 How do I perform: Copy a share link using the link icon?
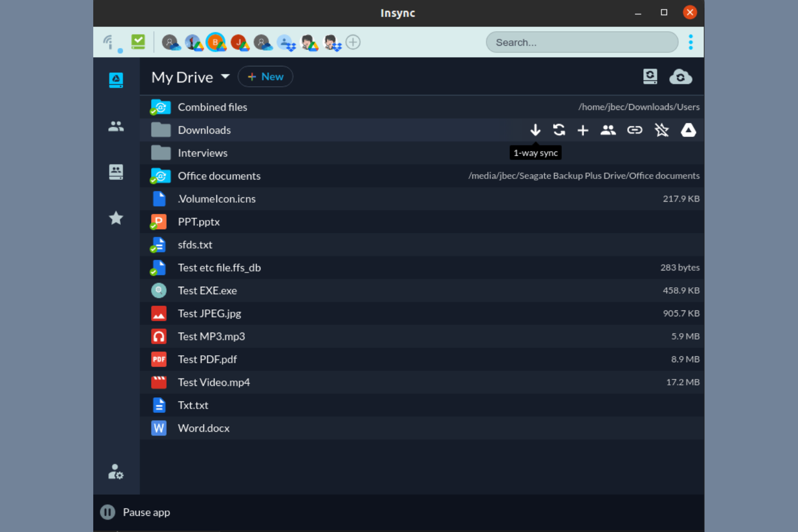[x=635, y=130]
